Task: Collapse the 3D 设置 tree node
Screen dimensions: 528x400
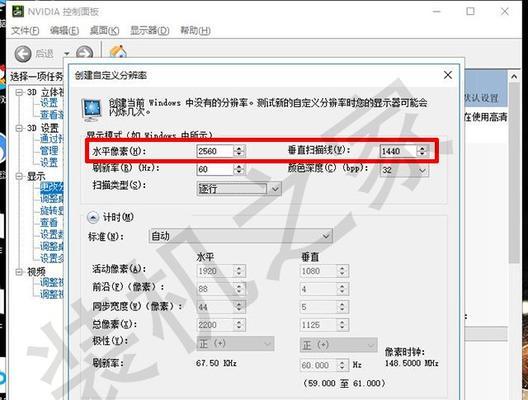Action: pyautogui.click(x=20, y=128)
